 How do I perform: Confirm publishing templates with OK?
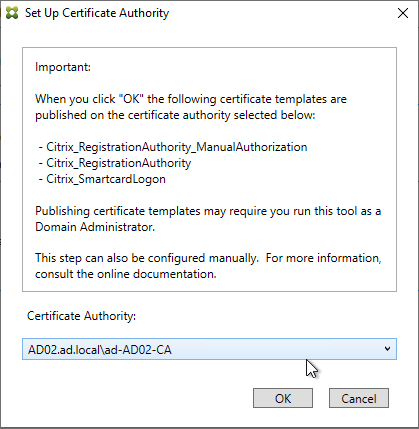point(283,398)
